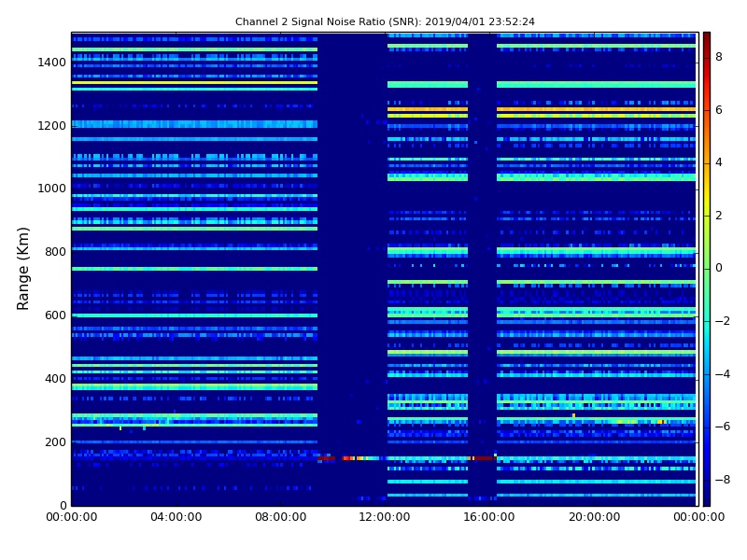Click the y-axis tick label '800'
Screen dimensions: 747x560
click(x=55, y=252)
